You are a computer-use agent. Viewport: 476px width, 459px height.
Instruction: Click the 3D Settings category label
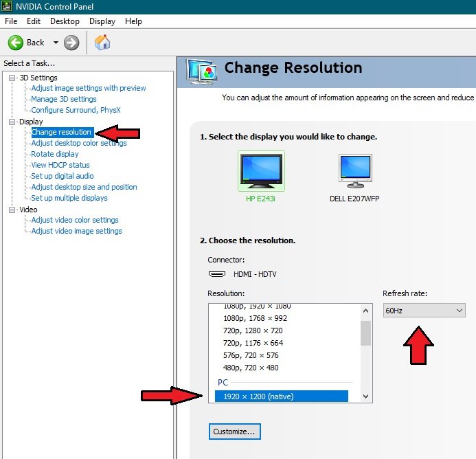pos(38,78)
